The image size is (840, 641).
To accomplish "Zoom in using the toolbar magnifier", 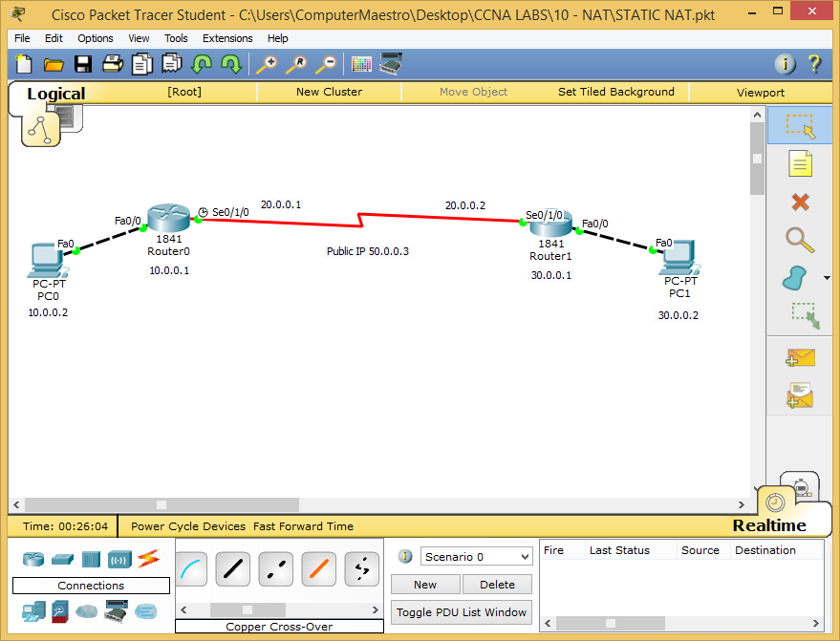I will 267,65.
